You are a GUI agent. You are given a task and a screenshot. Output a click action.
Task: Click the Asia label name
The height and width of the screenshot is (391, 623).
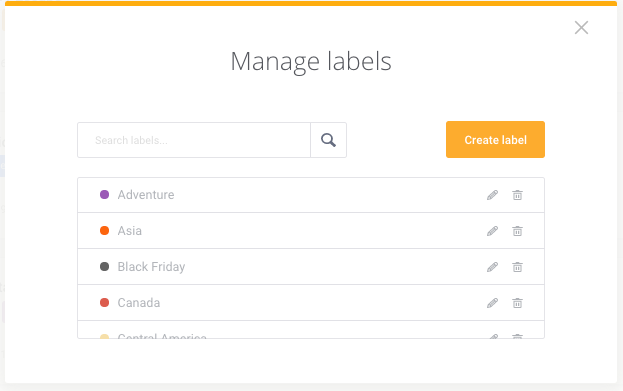click(x=130, y=231)
